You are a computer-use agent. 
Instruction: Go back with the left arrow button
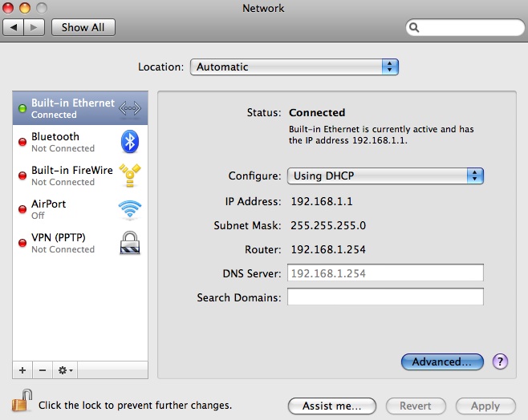pos(14,27)
